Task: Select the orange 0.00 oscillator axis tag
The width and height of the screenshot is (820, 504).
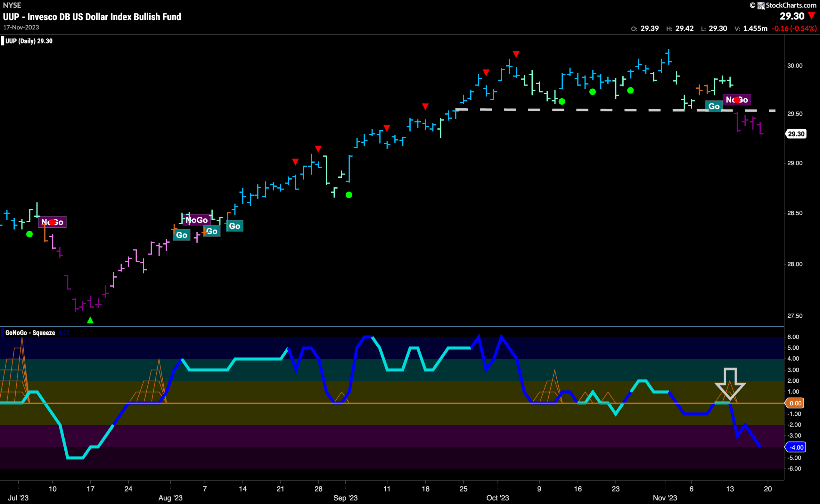Action: tap(795, 403)
